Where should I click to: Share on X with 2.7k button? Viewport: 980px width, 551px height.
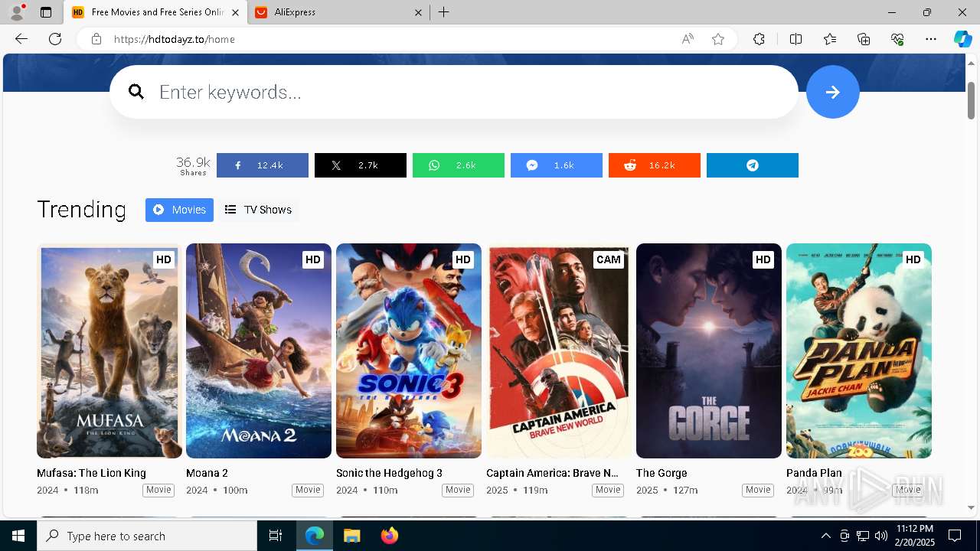[361, 165]
